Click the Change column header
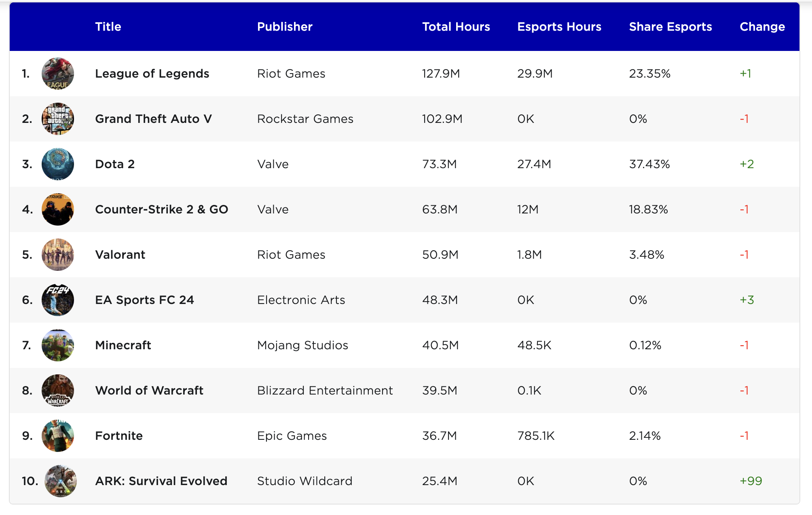 pos(762,27)
